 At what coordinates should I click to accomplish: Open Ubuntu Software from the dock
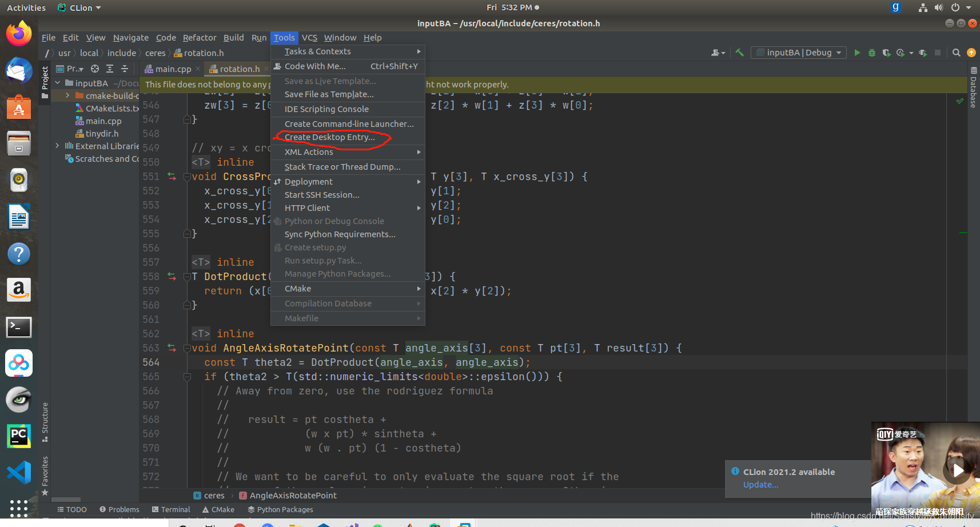19,107
